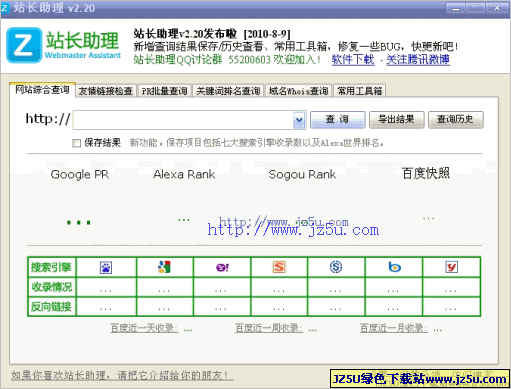Open the 域名Whois查询 tab
Image resolution: width=511 pixels, height=389 pixels.
coord(299,91)
